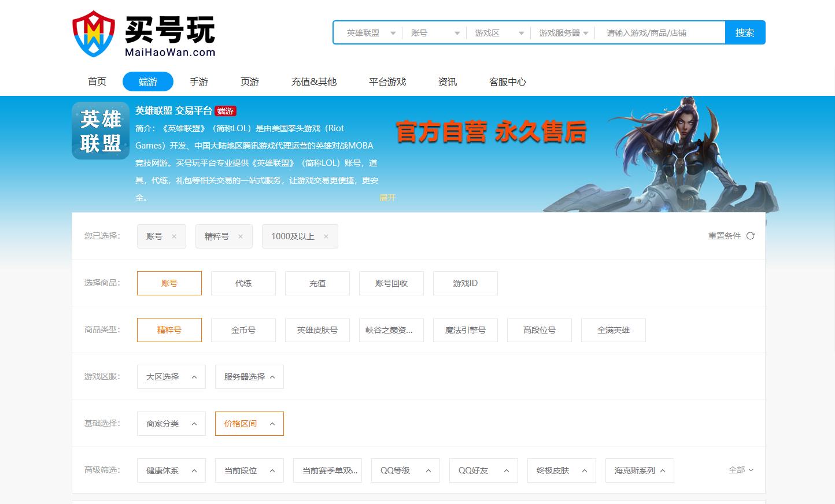The image size is (835, 504).
Task: Select 充值 product option
Action: [317, 283]
